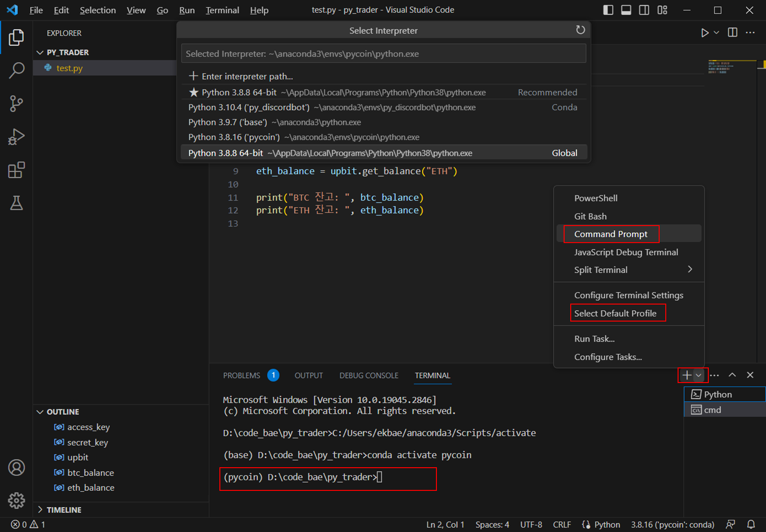Select recommended Python 3.8.8 64-bit interpreter
766x532 pixels.
(383, 92)
